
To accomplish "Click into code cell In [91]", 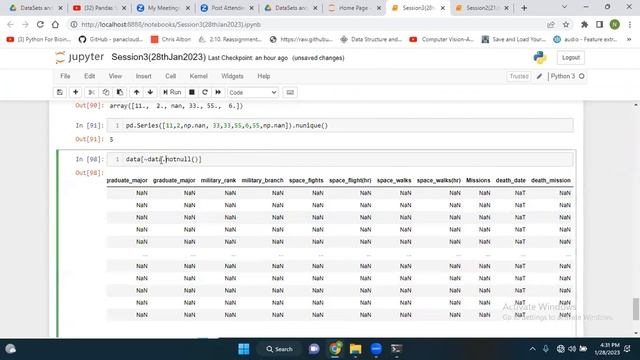I will pos(340,126).
